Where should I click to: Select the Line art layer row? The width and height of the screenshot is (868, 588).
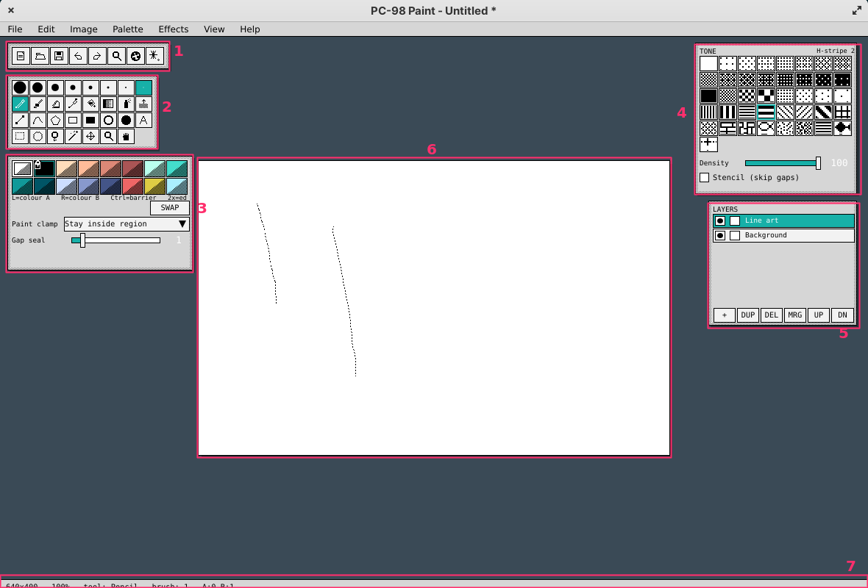[784, 220]
